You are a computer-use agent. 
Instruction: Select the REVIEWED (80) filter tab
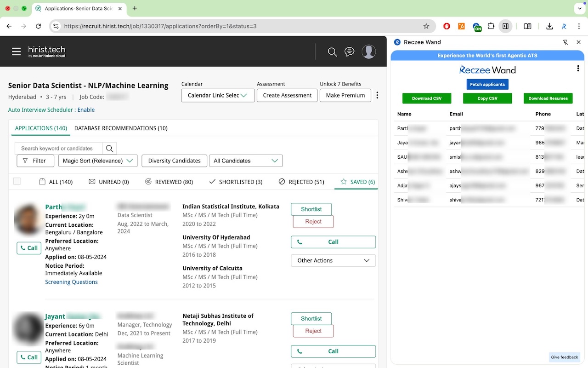[x=169, y=182]
